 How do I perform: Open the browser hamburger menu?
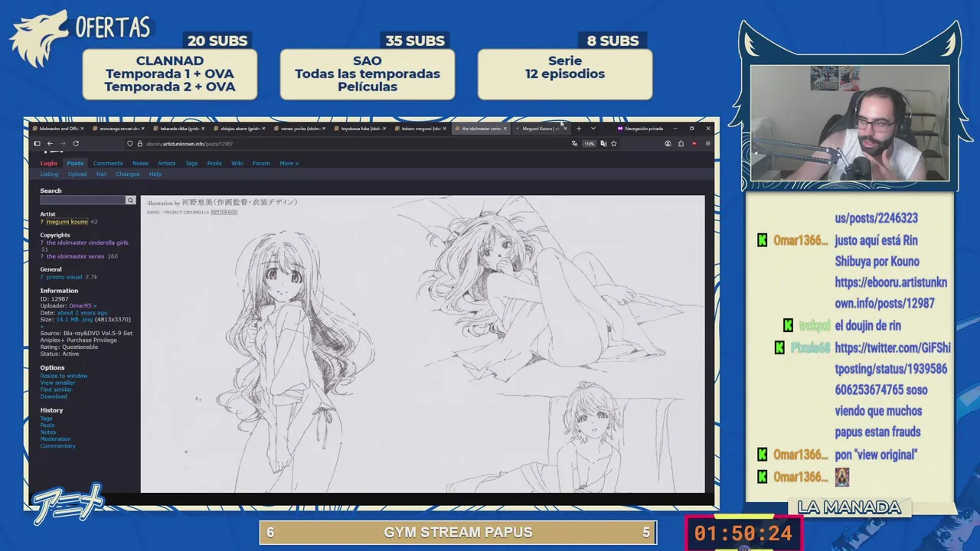point(707,143)
